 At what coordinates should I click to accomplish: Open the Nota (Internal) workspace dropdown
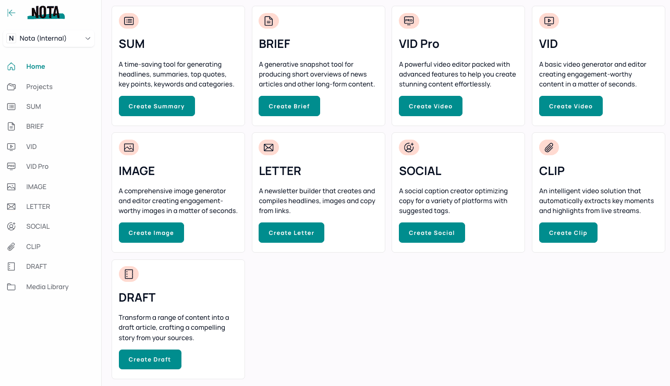point(49,38)
